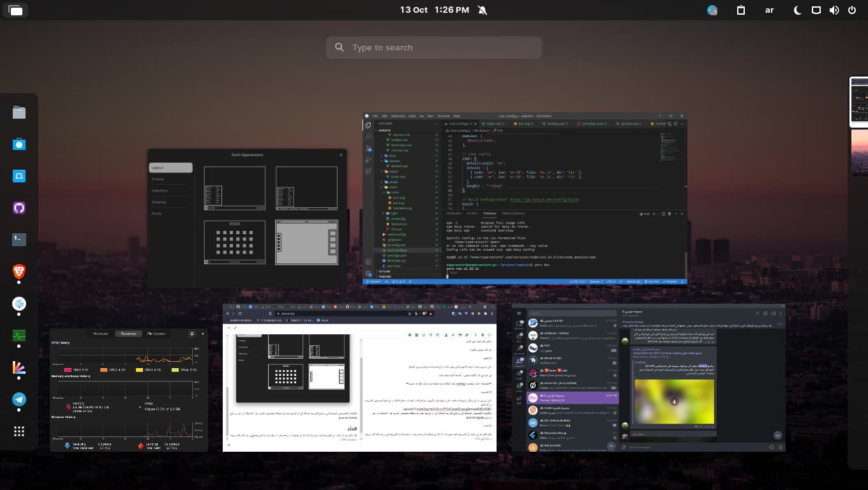Viewport: 868px width, 490px height.
Task: Open the "ar" keyboard layout menu
Action: pyautogui.click(x=770, y=10)
